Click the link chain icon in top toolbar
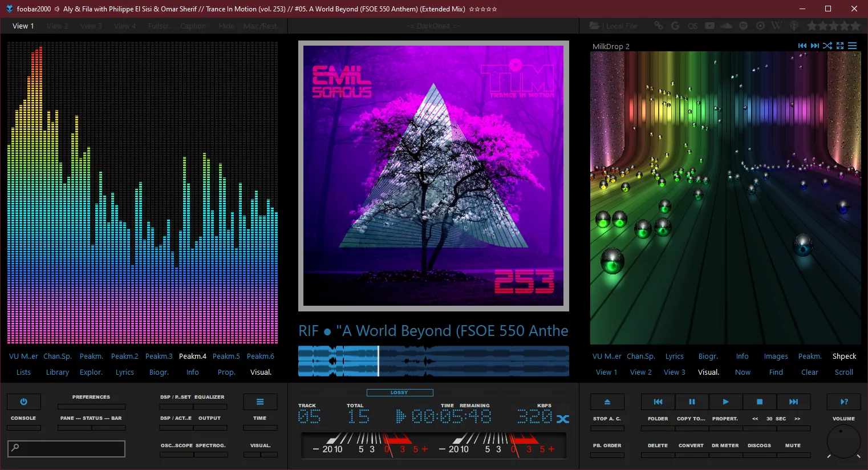The width and height of the screenshot is (868, 470). click(x=659, y=26)
